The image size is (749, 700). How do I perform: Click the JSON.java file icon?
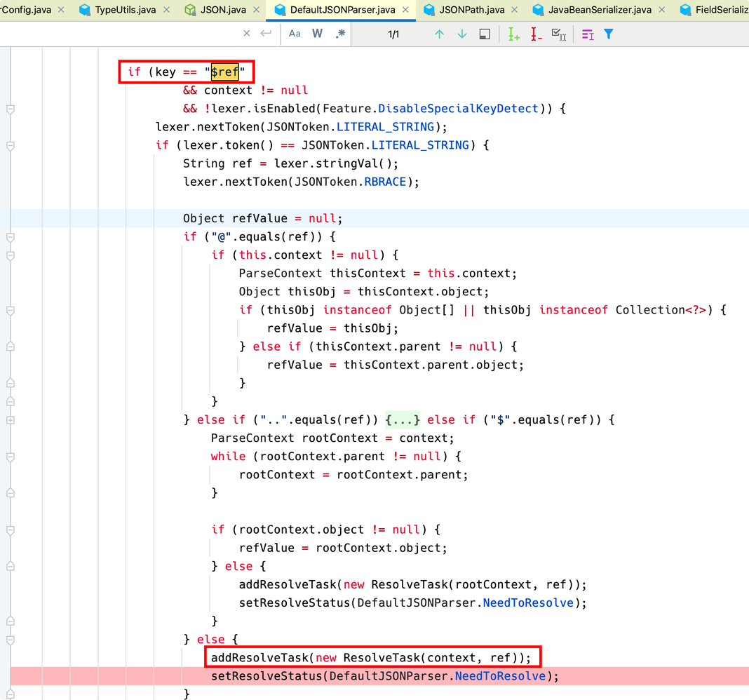click(x=190, y=10)
